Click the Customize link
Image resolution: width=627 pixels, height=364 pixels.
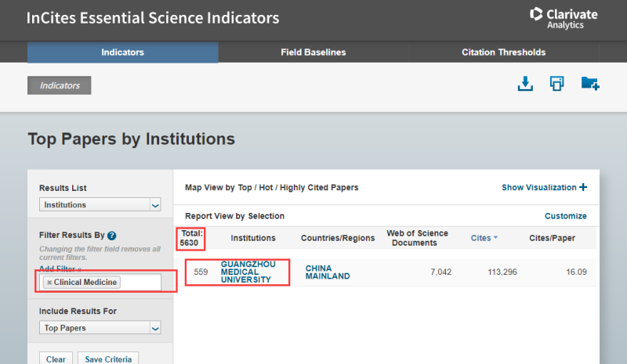tap(565, 216)
